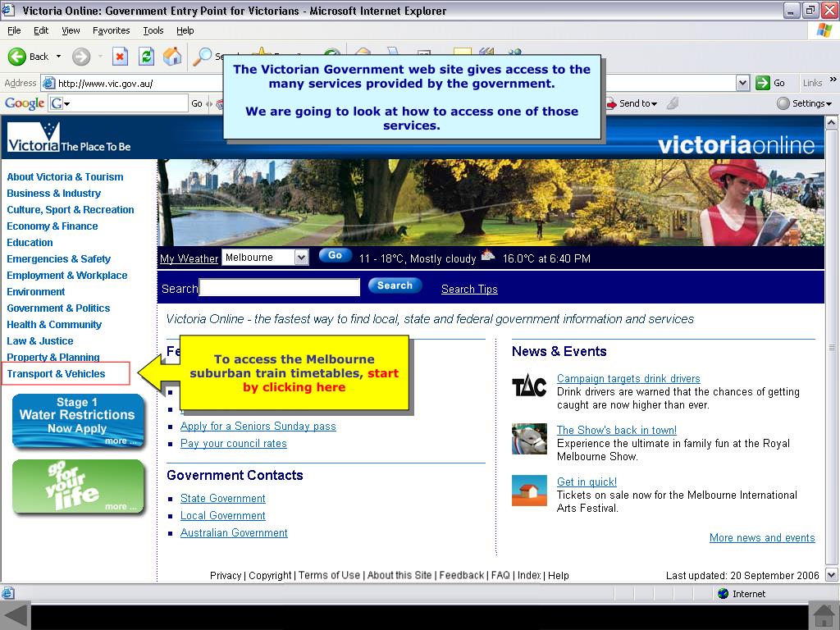This screenshot has height=630, width=840.
Task: Open the Google G search dropdown
Action: click(66, 103)
